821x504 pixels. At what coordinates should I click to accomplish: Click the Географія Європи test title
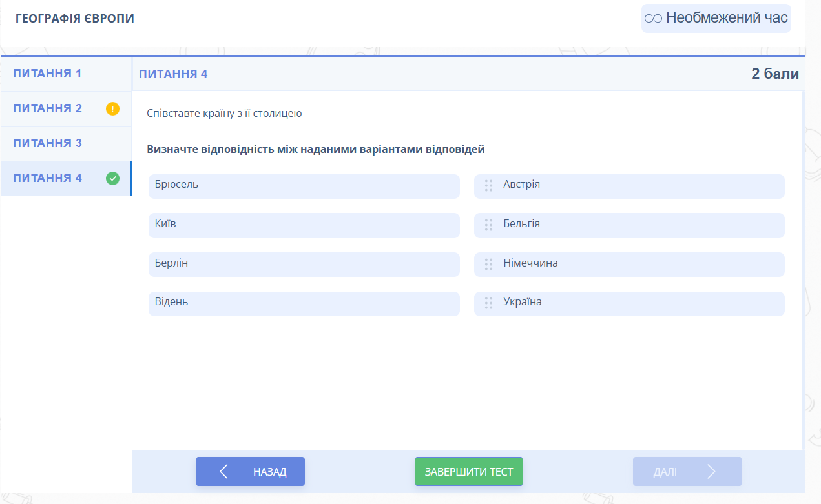pos(75,19)
